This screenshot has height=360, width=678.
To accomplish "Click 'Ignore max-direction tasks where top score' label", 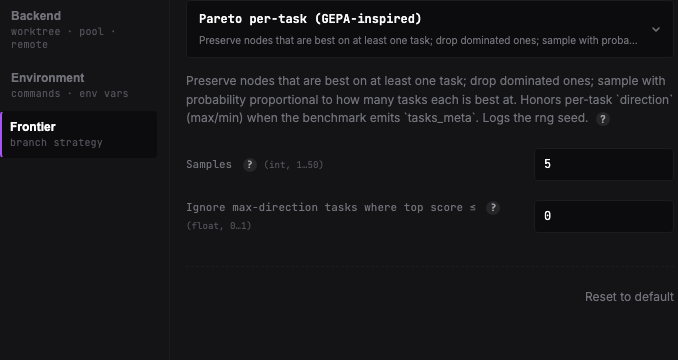I will click(331, 207).
